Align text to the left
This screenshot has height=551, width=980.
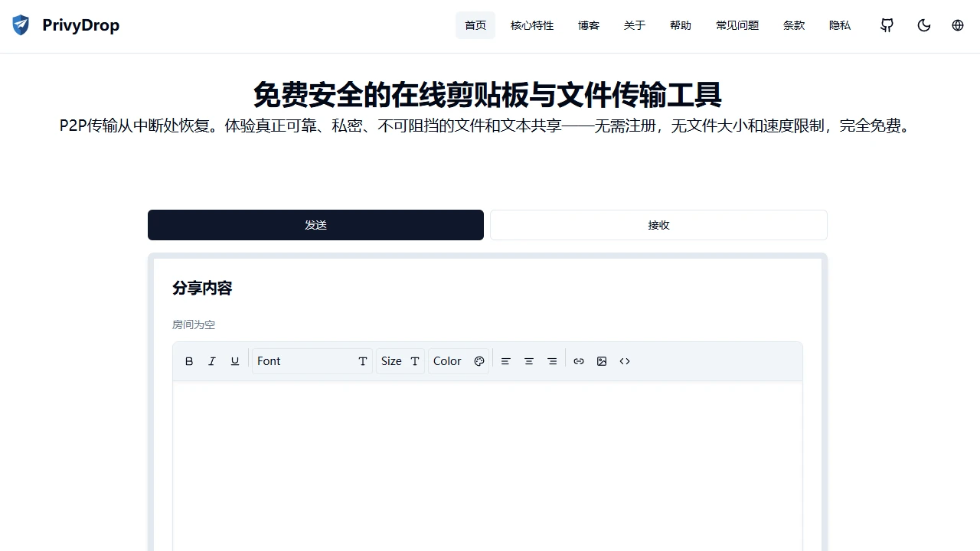click(505, 361)
